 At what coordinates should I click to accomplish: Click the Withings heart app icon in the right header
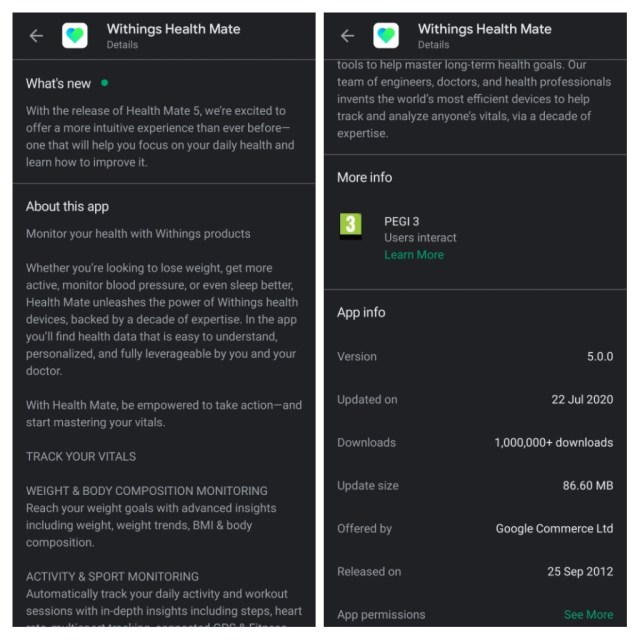click(x=386, y=36)
